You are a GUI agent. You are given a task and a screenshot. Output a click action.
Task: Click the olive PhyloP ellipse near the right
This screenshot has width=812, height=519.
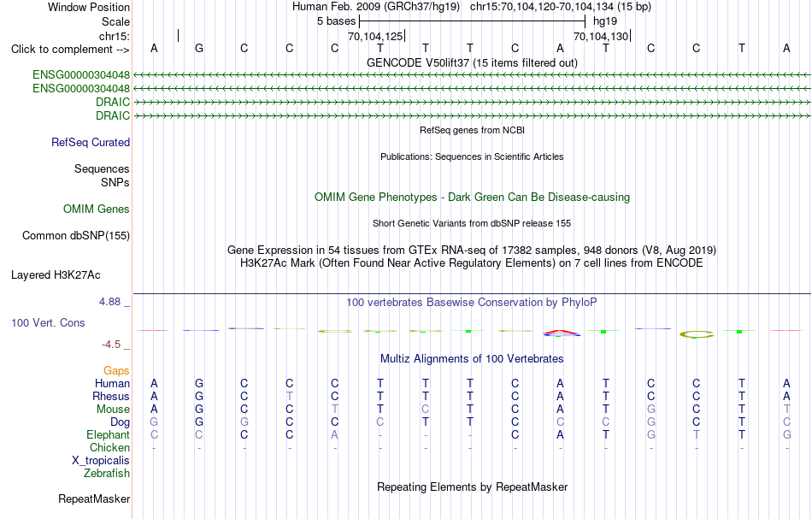(x=697, y=334)
